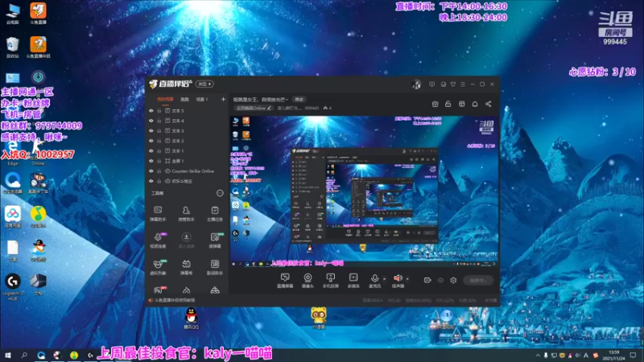Open the 场景 1 scene tab
Screen dimensions: 644x362
pos(202,99)
